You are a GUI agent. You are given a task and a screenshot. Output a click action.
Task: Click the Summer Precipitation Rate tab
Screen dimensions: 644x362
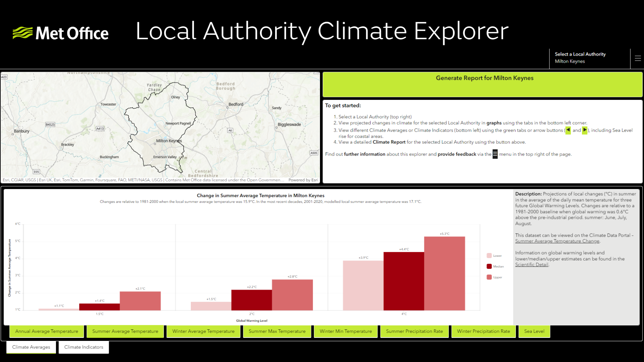[x=415, y=331]
